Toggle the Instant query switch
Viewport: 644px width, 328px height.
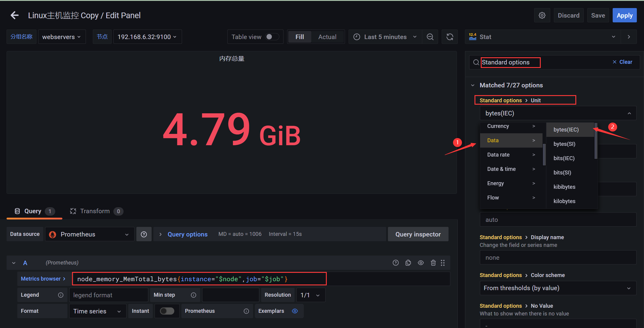167,311
